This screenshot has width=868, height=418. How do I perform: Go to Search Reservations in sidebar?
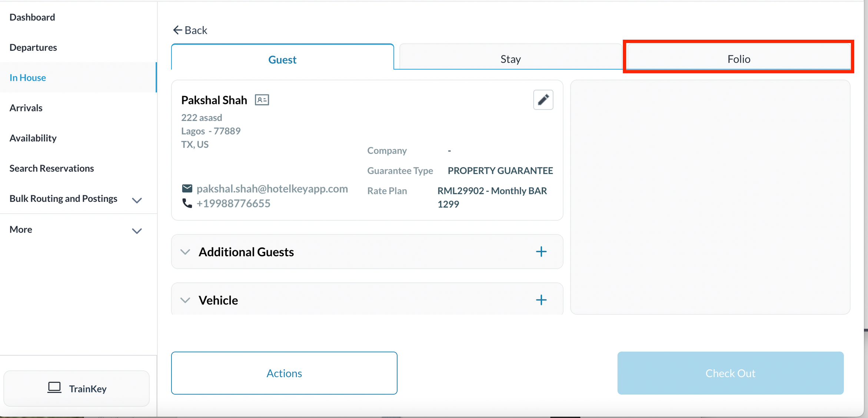coord(51,168)
